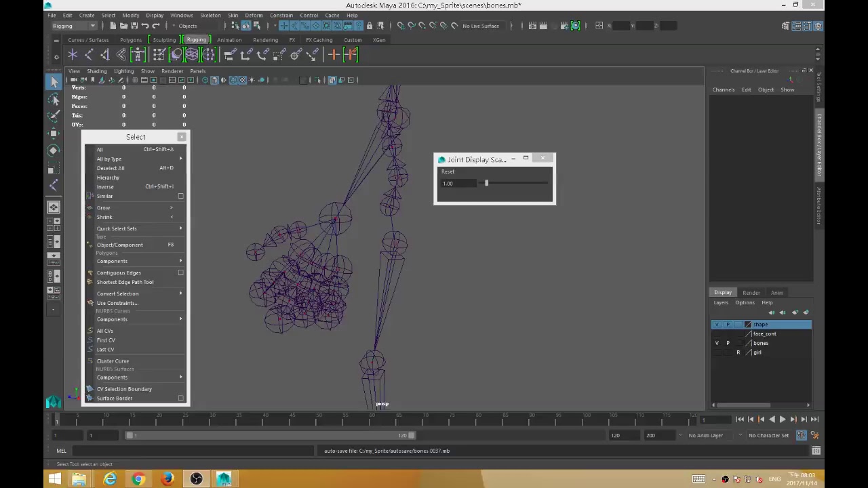Select the arrow Select tool in toolbox
This screenshot has width=868, height=488.
tap(54, 82)
